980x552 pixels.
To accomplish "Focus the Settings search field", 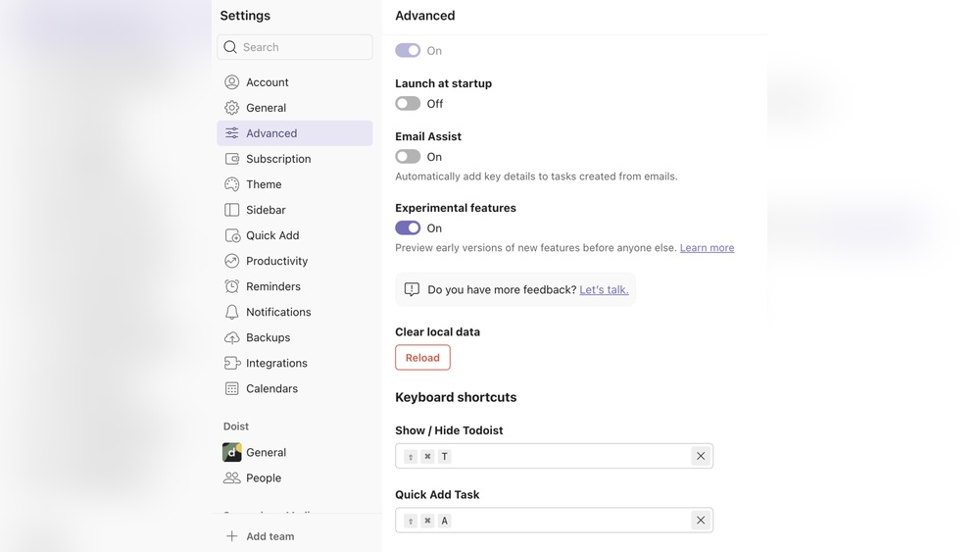I will pos(295,47).
